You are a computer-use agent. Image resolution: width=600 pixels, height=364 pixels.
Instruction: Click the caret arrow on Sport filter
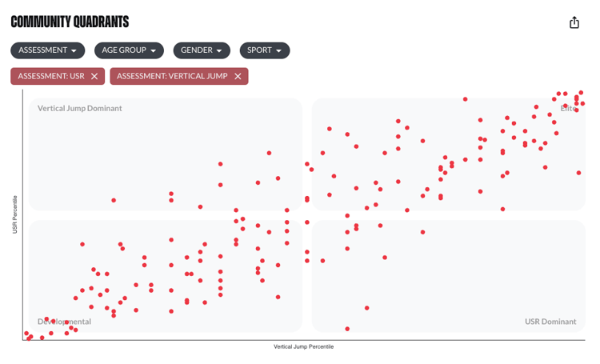279,50
